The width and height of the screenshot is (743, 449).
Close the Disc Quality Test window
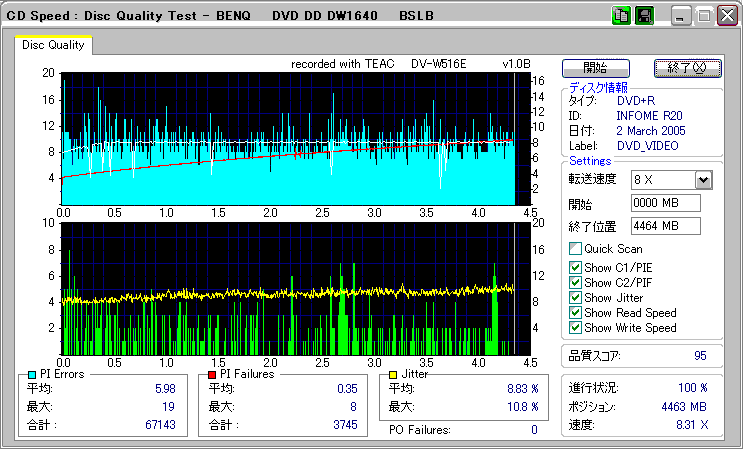coord(725,16)
